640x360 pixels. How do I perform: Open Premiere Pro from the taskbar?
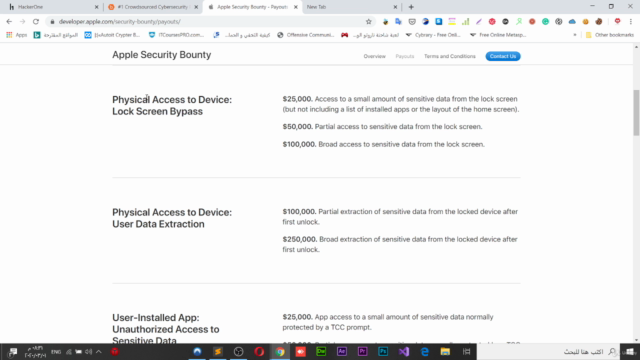(x=362, y=352)
